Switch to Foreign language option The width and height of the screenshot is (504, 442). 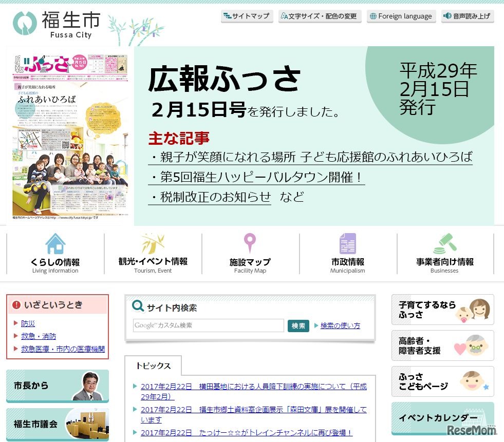point(401,16)
